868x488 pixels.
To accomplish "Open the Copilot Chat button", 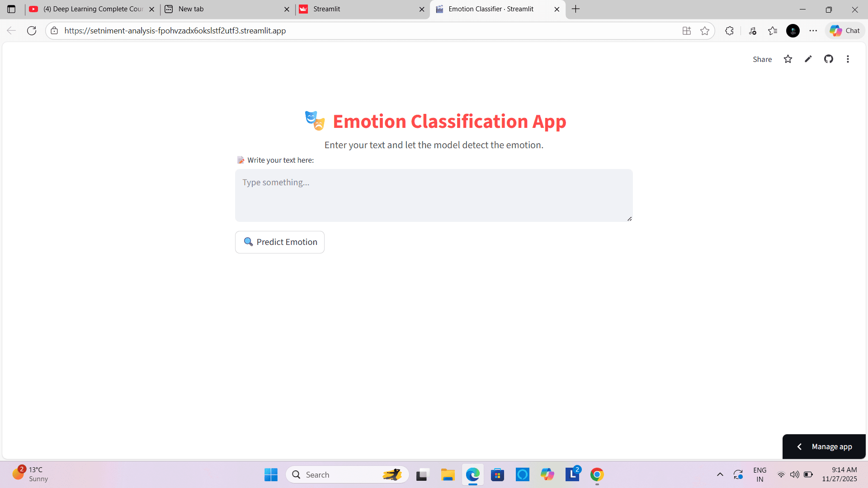I will (845, 31).
